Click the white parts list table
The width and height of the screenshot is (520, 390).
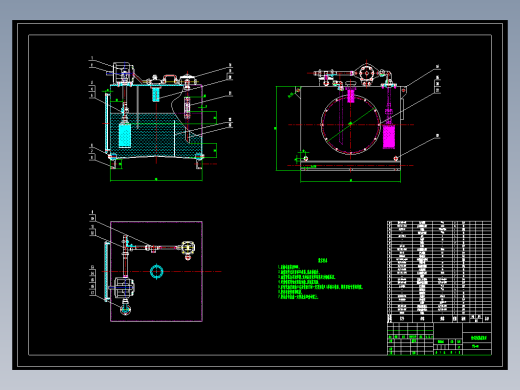439,272
